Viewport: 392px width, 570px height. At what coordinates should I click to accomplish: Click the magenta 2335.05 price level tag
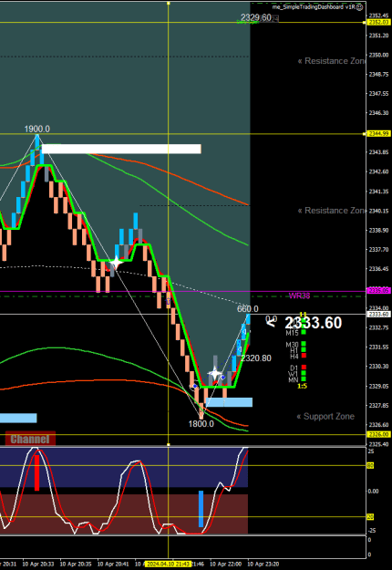[x=378, y=290]
